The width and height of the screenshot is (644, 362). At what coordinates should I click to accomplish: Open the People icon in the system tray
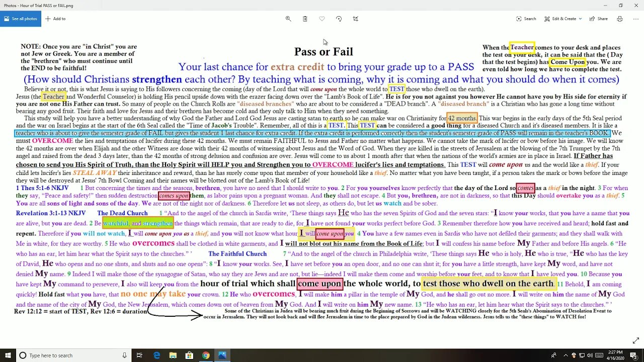[555, 355]
